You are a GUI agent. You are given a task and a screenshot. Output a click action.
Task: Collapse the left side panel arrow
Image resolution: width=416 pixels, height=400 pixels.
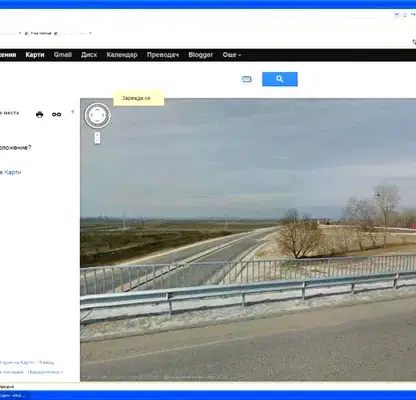coord(73,112)
